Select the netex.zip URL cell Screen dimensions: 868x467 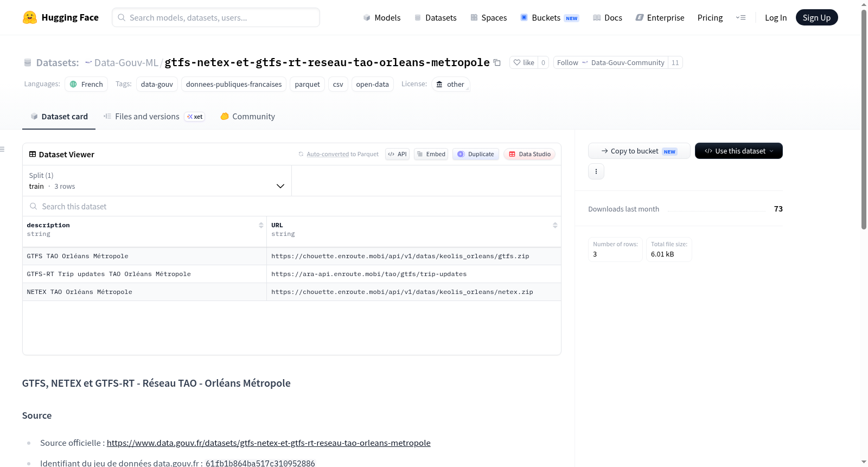coord(414,292)
